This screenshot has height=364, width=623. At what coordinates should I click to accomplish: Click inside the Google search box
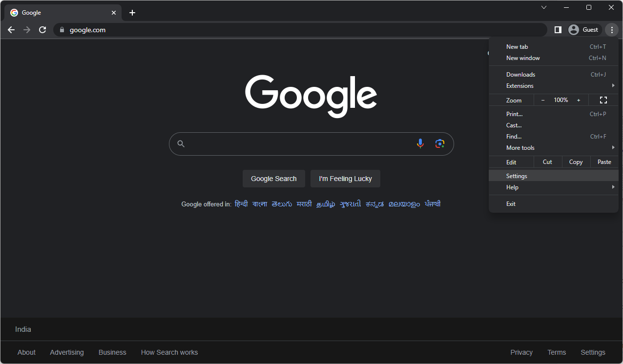[x=298, y=144]
